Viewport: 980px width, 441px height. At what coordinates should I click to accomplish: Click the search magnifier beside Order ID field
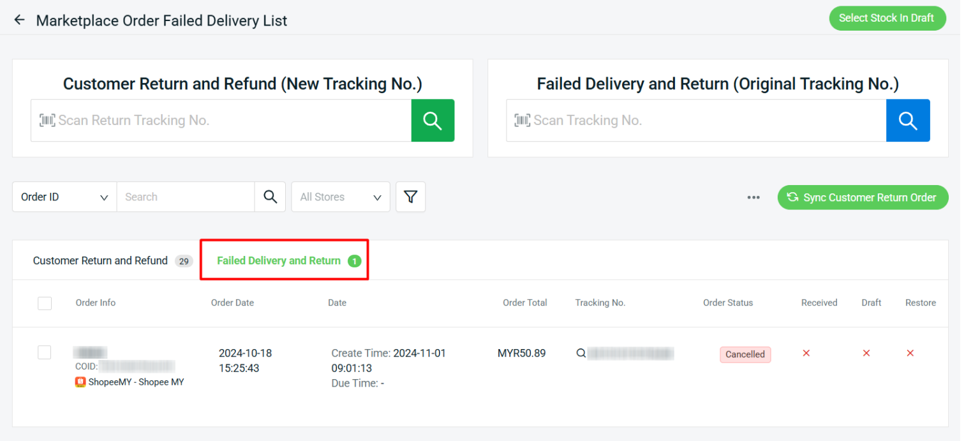[x=270, y=197]
